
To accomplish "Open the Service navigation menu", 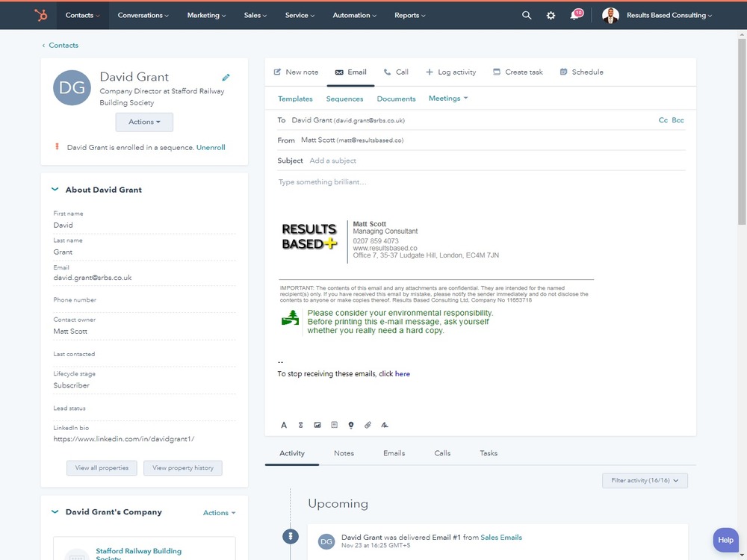I will click(x=300, y=15).
